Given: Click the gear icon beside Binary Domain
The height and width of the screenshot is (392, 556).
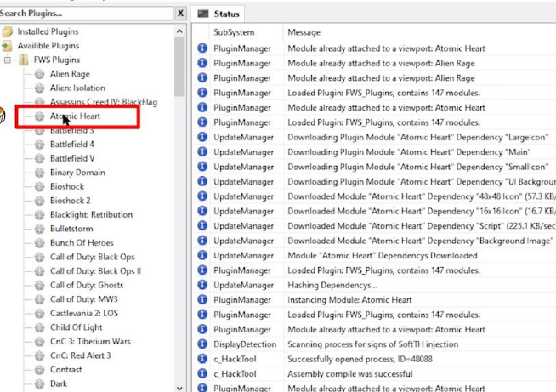Looking at the screenshot, I should [x=40, y=173].
